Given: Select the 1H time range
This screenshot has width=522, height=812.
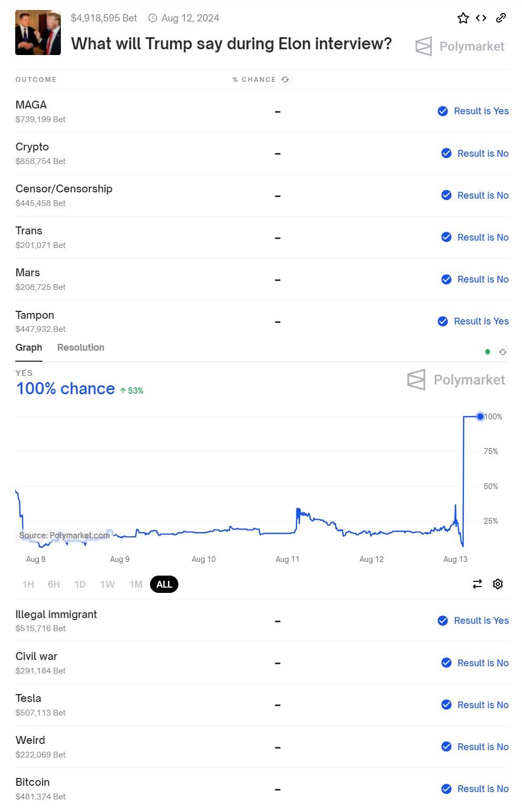Looking at the screenshot, I should coord(28,584).
